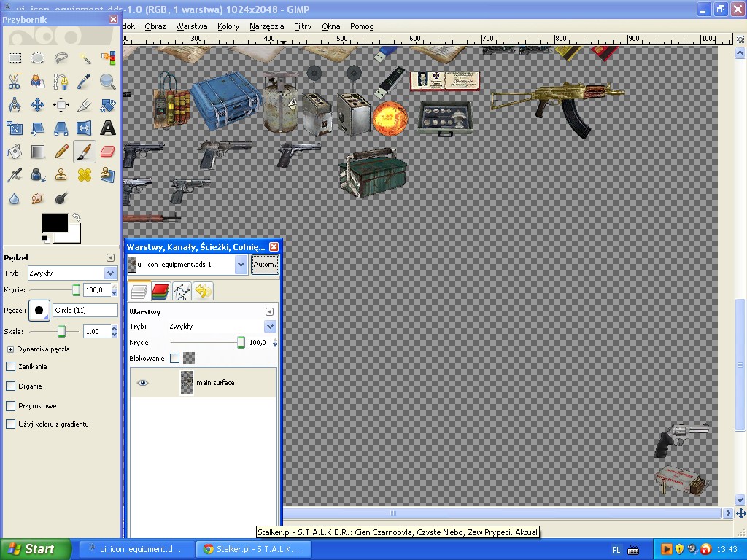Enable the Drganie checkbox

coord(10,386)
